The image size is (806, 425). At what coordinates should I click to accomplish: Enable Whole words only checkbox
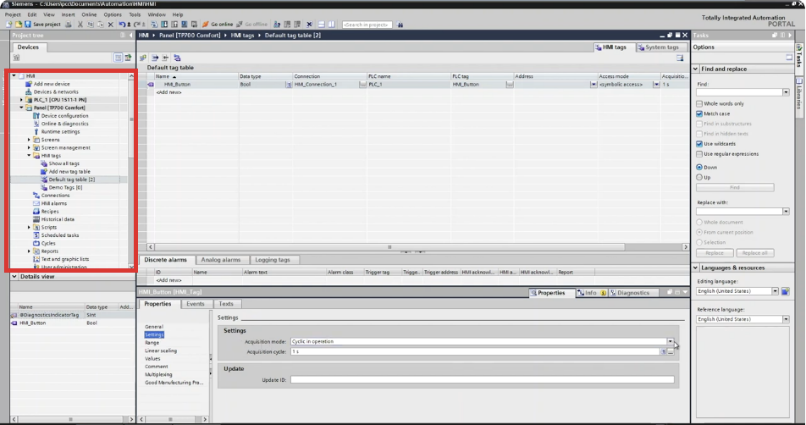pos(697,104)
